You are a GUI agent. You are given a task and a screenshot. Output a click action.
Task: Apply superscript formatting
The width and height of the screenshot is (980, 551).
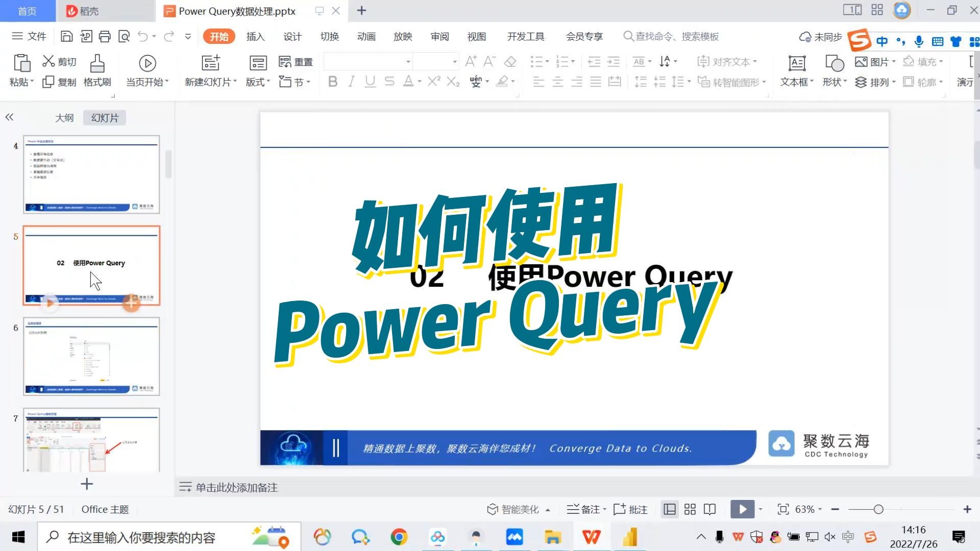pos(433,82)
